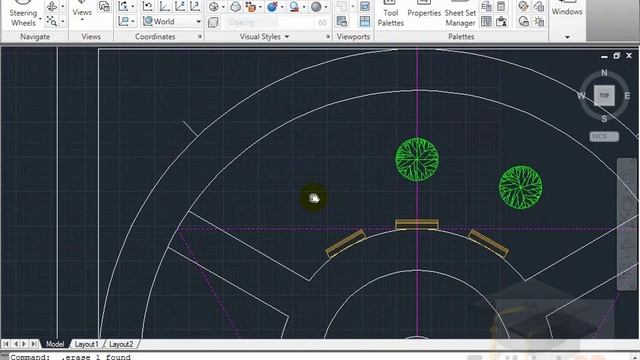Viewport: 640px width, 360px height.
Task: Click the Z-axis vector UCS icon
Action: tap(180, 6)
